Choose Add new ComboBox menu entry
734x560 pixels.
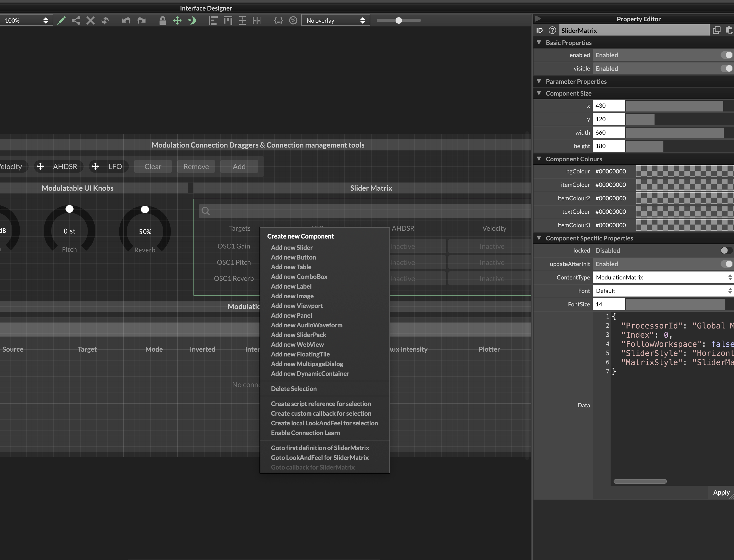(325, 277)
